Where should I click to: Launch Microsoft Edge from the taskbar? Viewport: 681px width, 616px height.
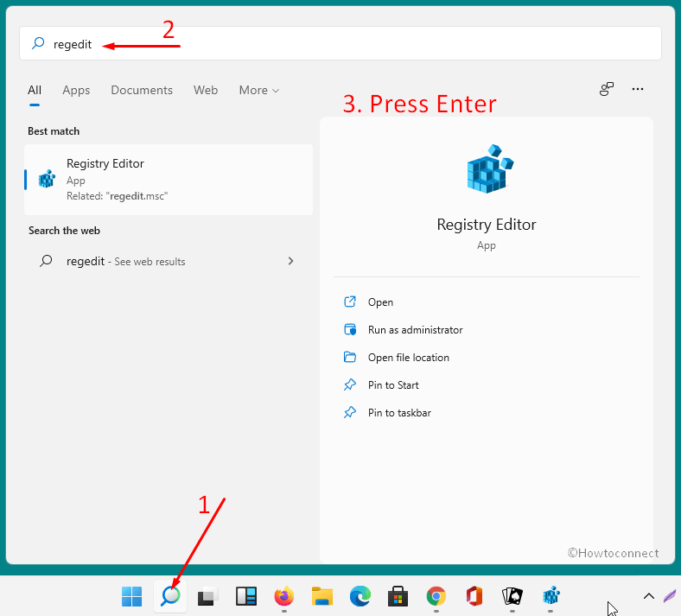[x=360, y=596]
